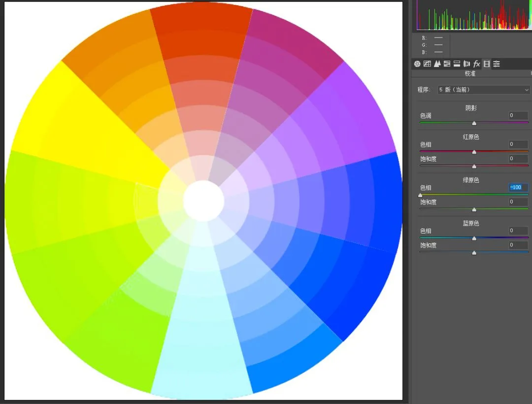Click the 红原色 饱和度 value field
532x404 pixels.
(518, 159)
